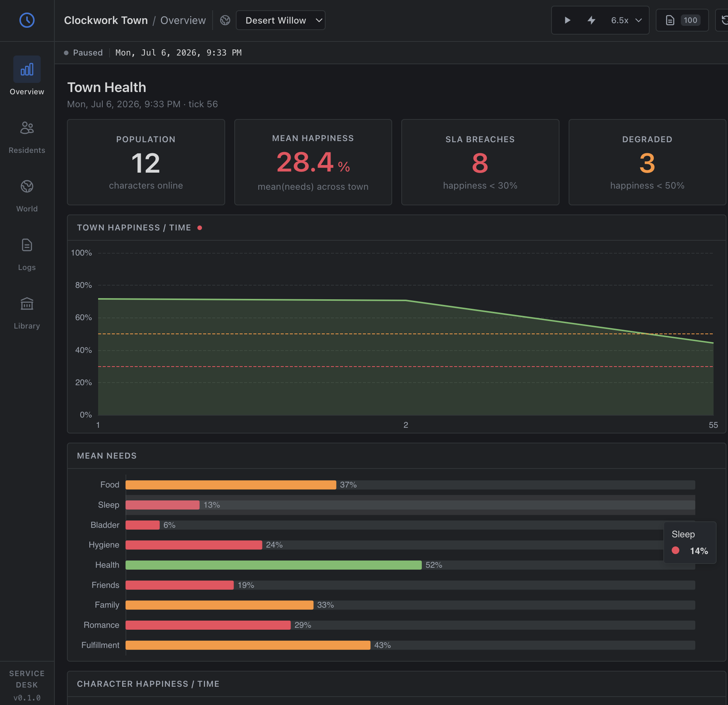This screenshot has height=705, width=728.
Task: Open the Desert Willow world dropdown
Action: point(281,20)
